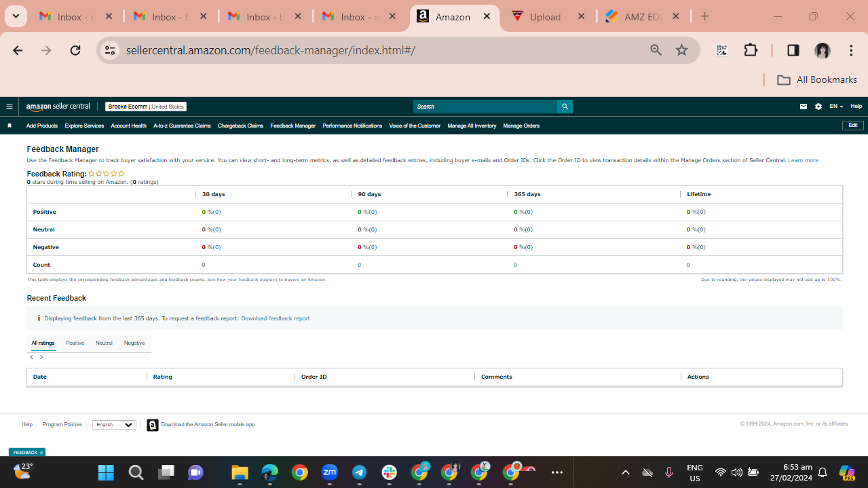The image size is (868, 488).
Task: Click the footer Help link
Action: click(x=27, y=425)
